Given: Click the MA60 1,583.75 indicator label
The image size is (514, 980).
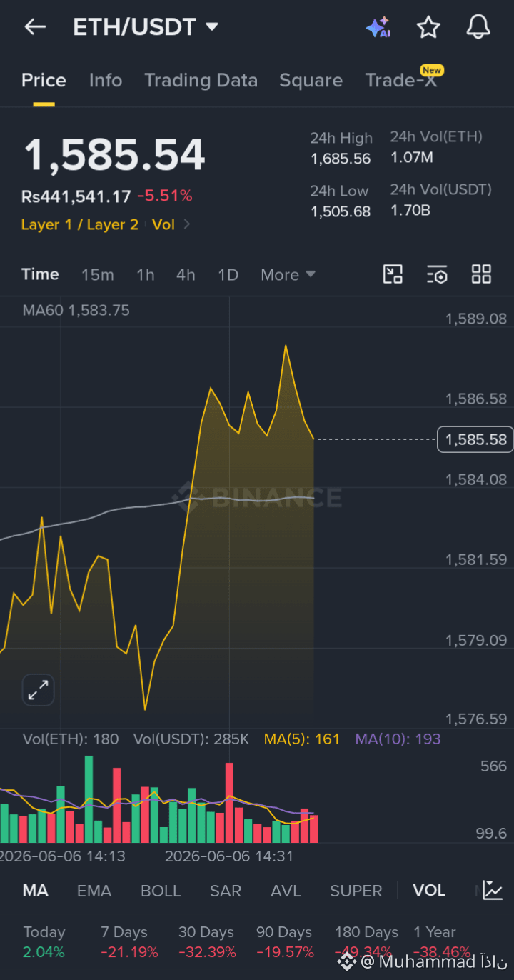Looking at the screenshot, I should click(x=76, y=310).
